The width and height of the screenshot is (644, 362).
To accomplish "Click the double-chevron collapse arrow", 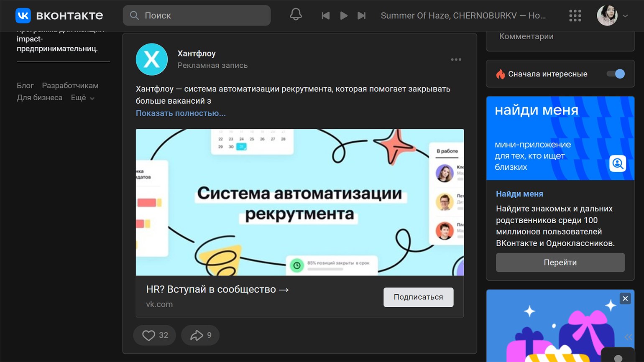I will 628,337.
